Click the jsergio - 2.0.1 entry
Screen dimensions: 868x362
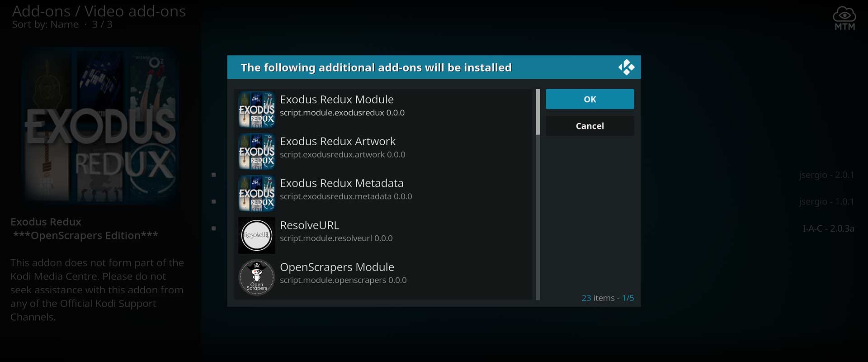click(x=826, y=175)
